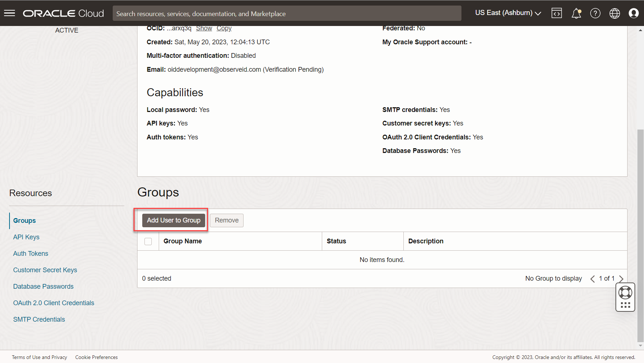
Task: Open the hamburger navigation menu
Action: 10,13
